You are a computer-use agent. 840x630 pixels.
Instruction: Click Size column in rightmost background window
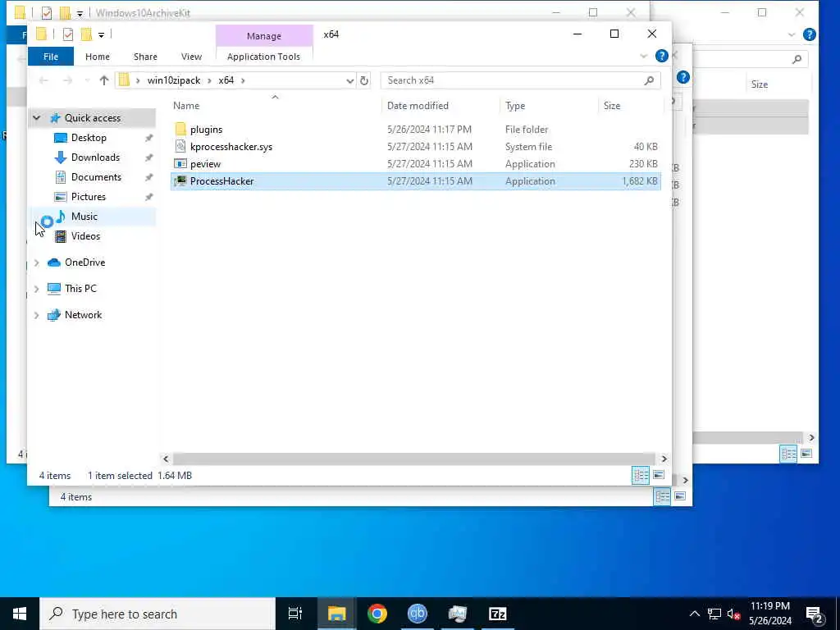tap(759, 84)
